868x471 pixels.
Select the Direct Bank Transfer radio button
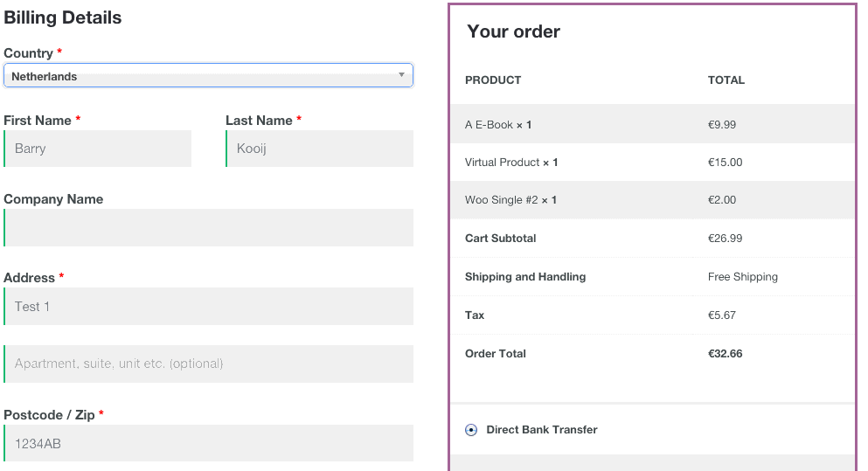tap(471, 430)
